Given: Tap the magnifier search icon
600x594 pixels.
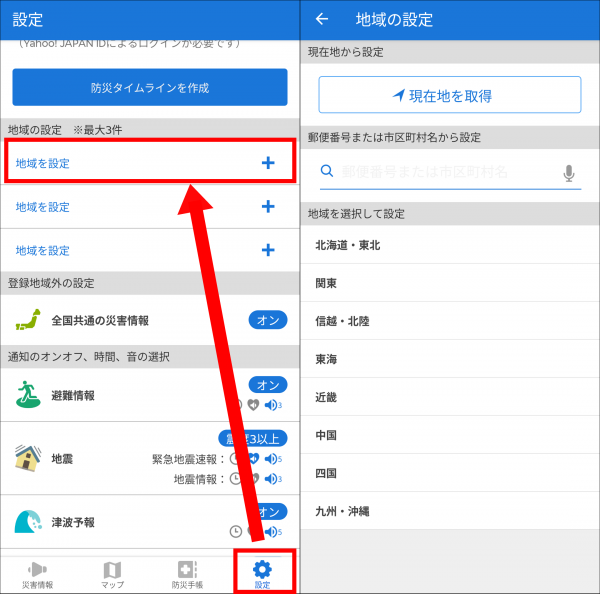Looking at the screenshot, I should click(x=326, y=171).
